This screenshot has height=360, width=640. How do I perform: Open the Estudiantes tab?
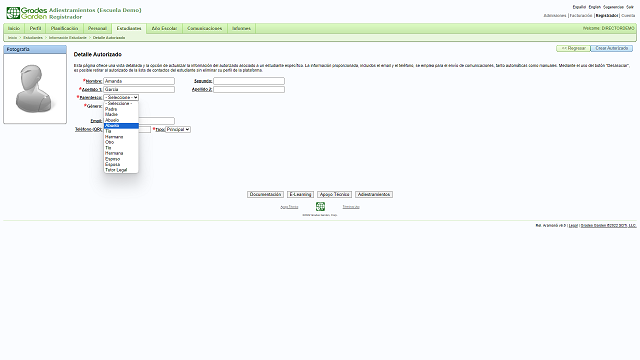pyautogui.click(x=129, y=29)
